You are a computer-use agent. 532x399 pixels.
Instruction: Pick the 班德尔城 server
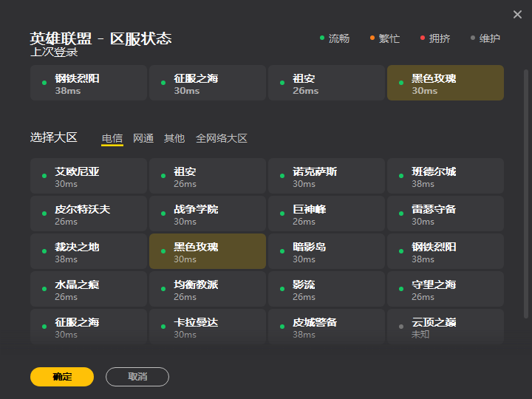click(x=446, y=176)
